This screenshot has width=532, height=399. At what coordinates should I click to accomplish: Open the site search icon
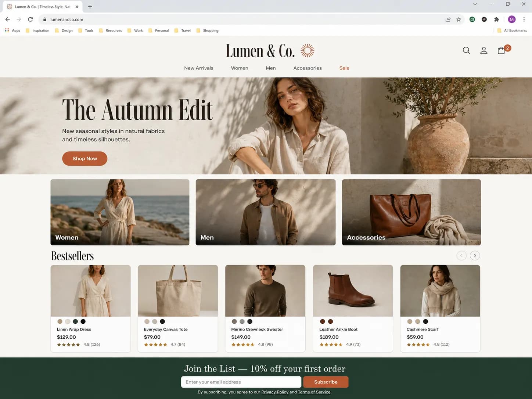coord(466,50)
